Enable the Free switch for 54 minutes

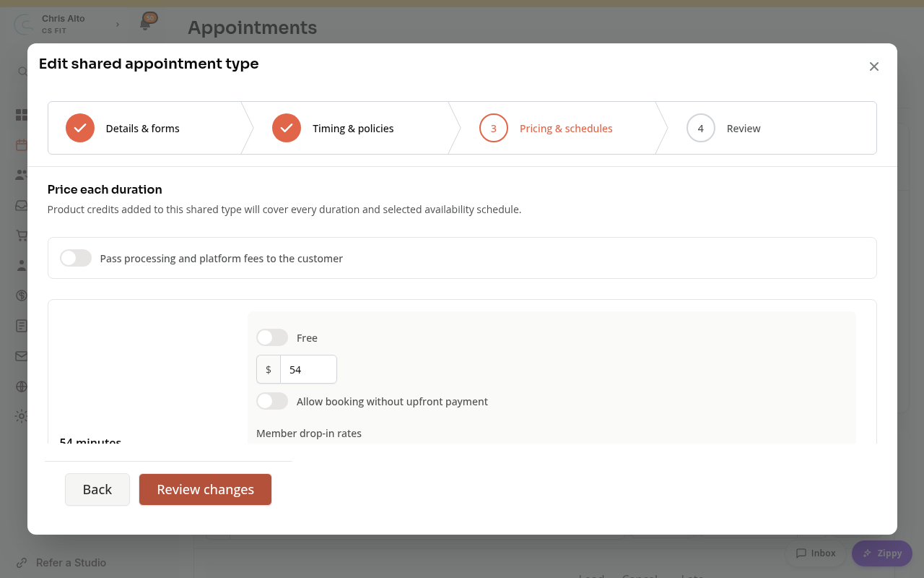tap(272, 337)
